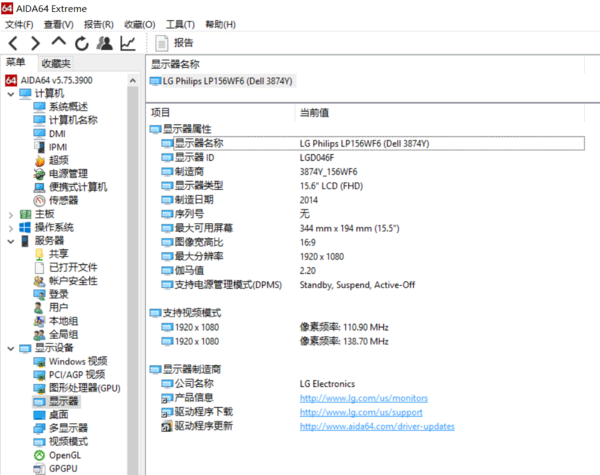Click the IPMI tree icon
Screen dimensions: 600x475
[x=39, y=147]
